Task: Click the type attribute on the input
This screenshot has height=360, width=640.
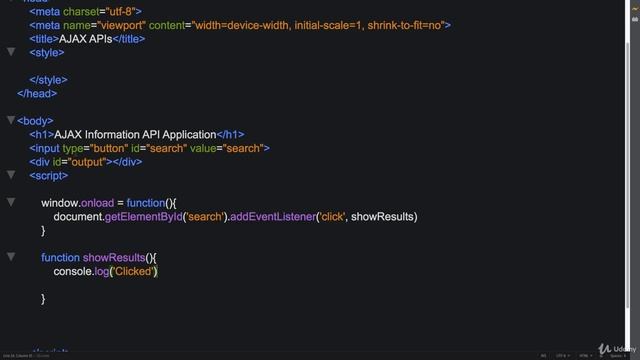Action: pos(73,148)
